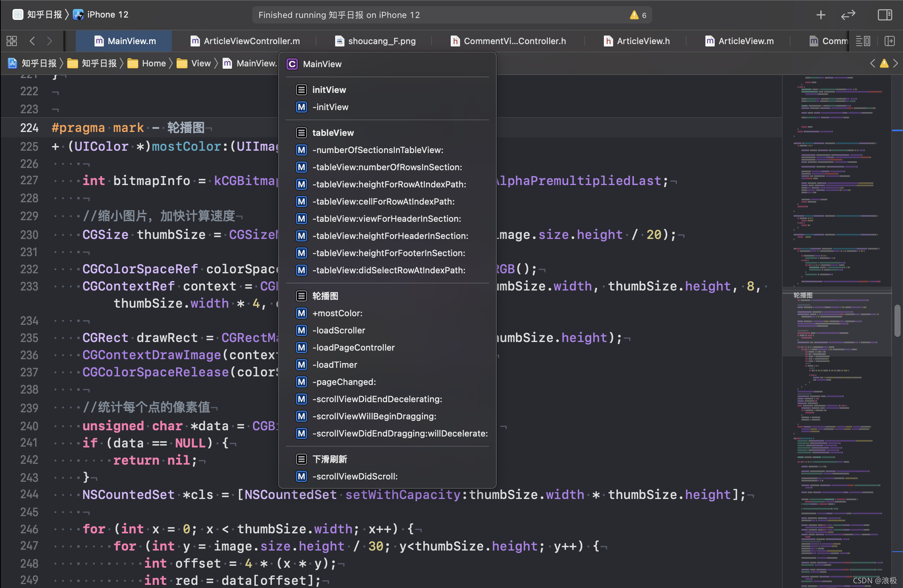Open the code review arrows icon
Viewport: 903px width, 588px height.
point(848,15)
